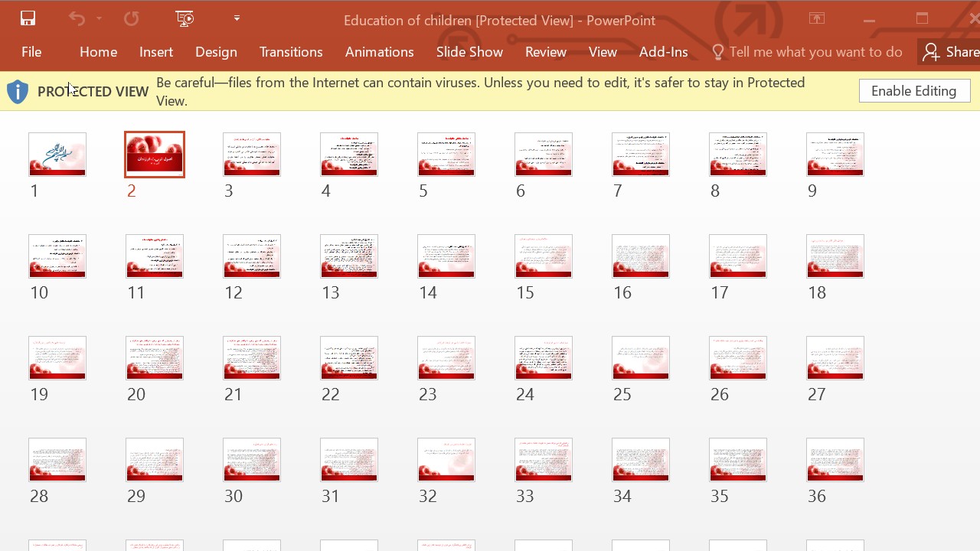This screenshot has width=980, height=551.
Task: Select slide 18 thumbnail
Action: [x=835, y=256]
